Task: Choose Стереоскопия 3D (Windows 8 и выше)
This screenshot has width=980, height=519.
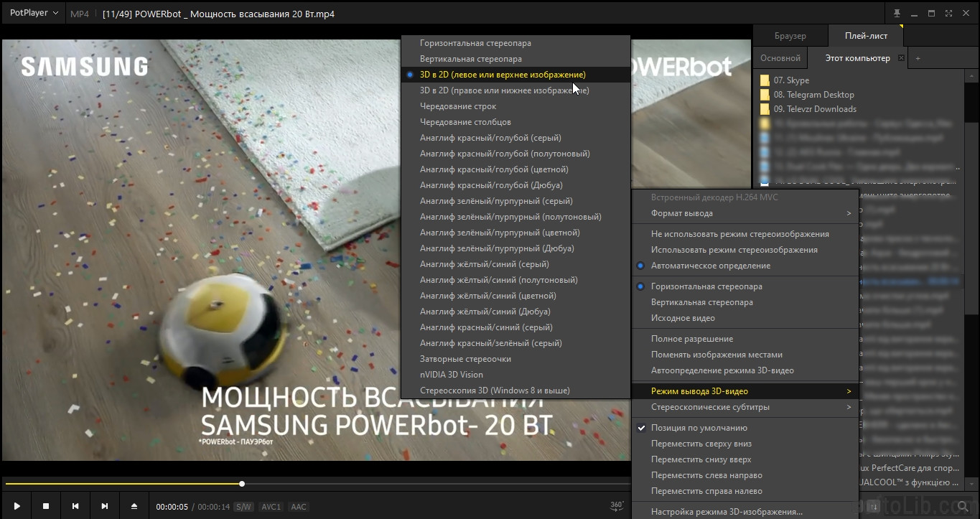Action: click(x=515, y=391)
